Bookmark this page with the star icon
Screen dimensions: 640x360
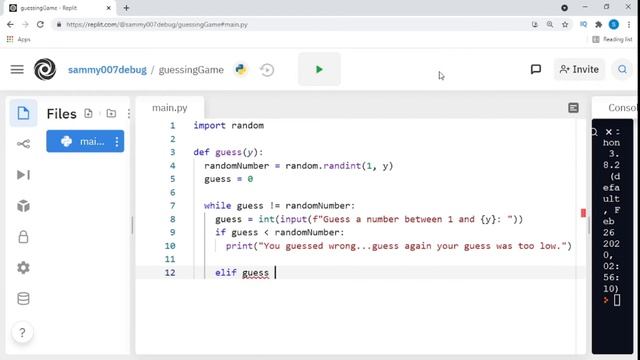coord(565,24)
